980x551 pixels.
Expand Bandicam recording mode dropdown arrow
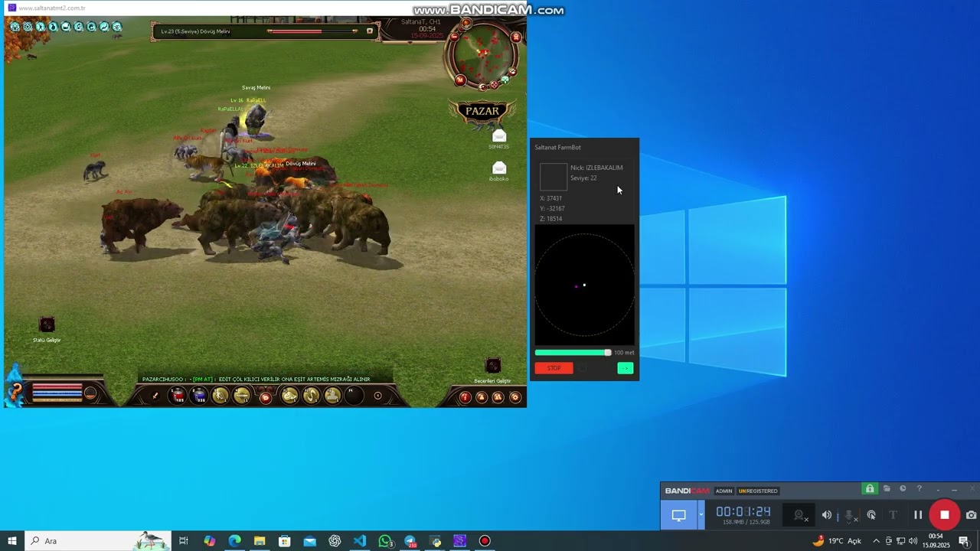[701, 515]
